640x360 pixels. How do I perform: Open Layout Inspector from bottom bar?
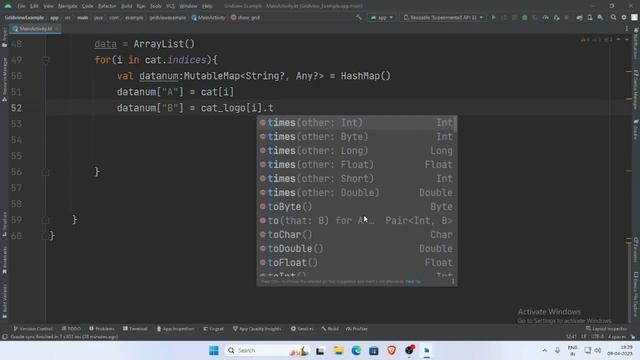click(x=606, y=329)
